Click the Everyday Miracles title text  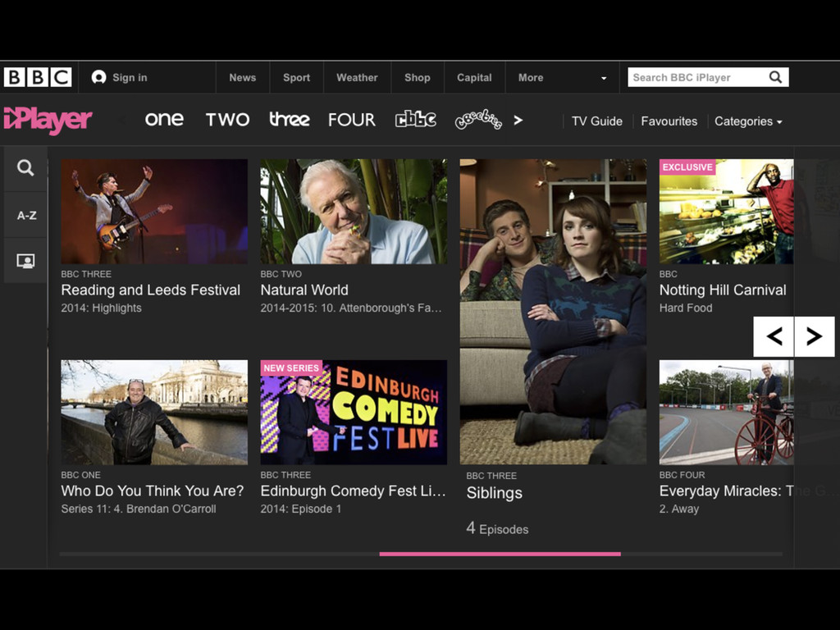[x=727, y=491]
